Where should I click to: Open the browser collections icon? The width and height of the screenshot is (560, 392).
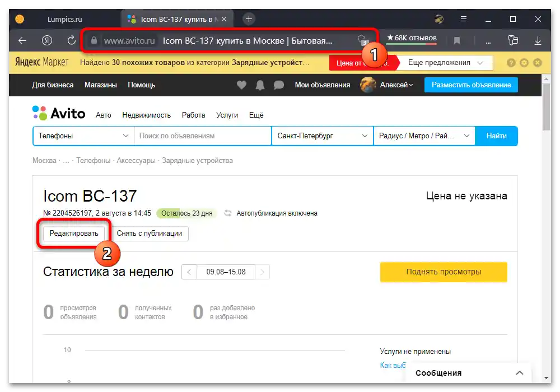pyautogui.click(x=513, y=40)
